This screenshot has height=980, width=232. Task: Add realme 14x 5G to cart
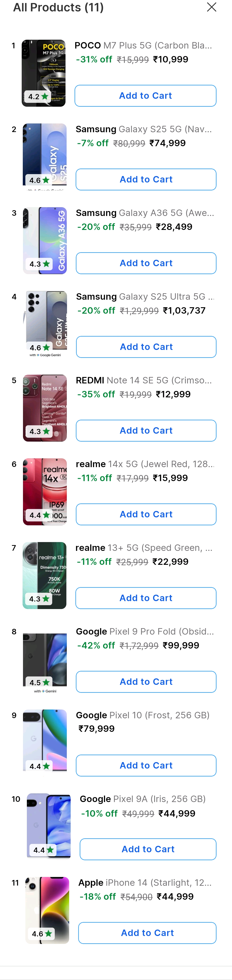pos(146,514)
